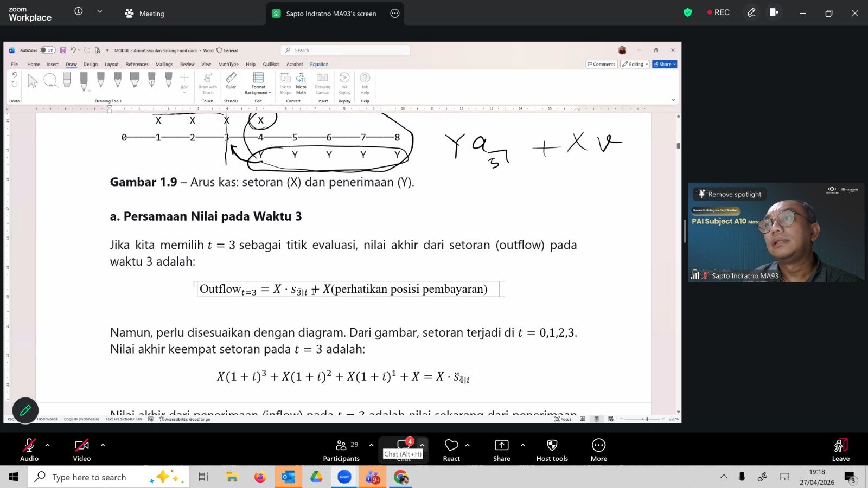Collapse the Word ribbon with the chevron

(x=673, y=100)
